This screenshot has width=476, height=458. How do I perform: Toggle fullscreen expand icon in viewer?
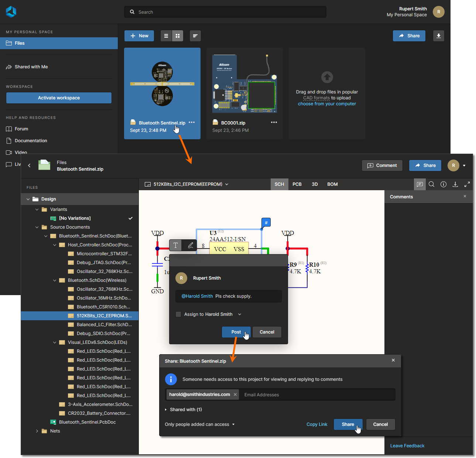(467, 184)
